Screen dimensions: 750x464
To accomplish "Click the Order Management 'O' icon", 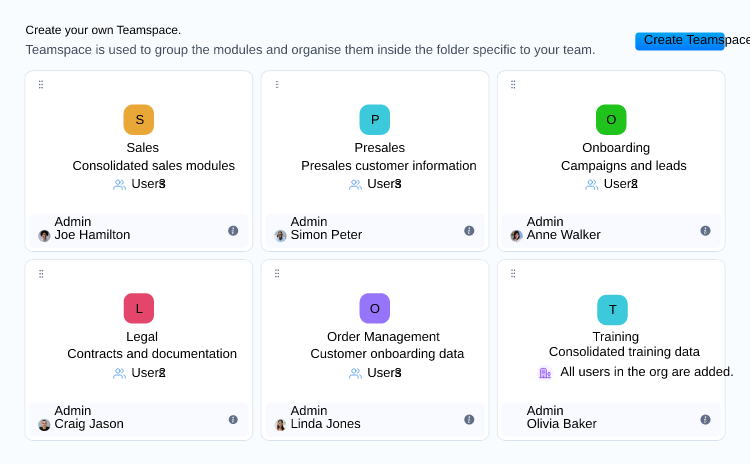I will 375,308.
